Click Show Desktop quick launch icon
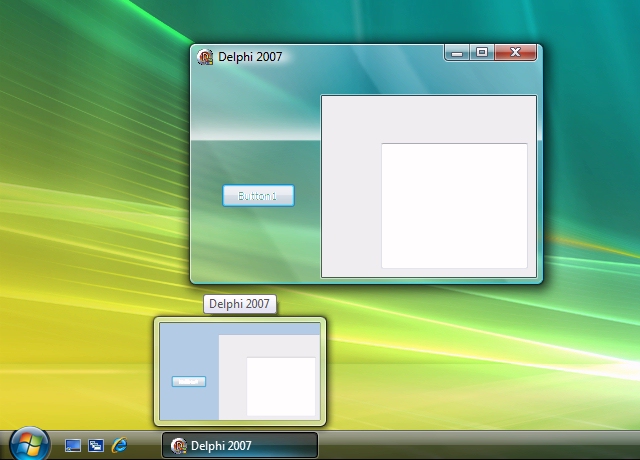This screenshot has height=460, width=640. pyautogui.click(x=73, y=445)
